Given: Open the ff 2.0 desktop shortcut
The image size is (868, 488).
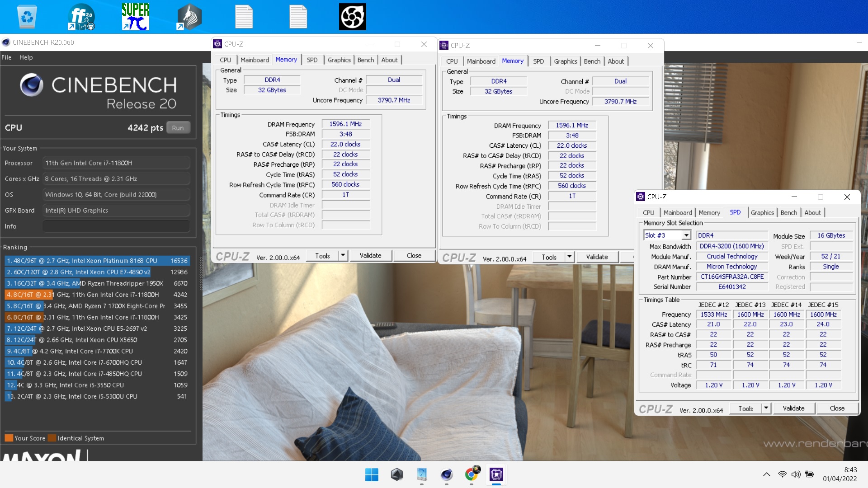Looking at the screenshot, I should 81,17.
